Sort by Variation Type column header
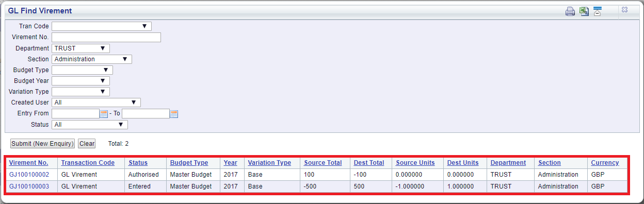 [269, 163]
